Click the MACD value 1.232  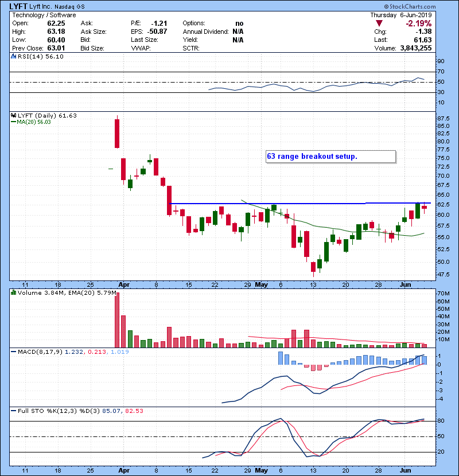(x=74, y=352)
